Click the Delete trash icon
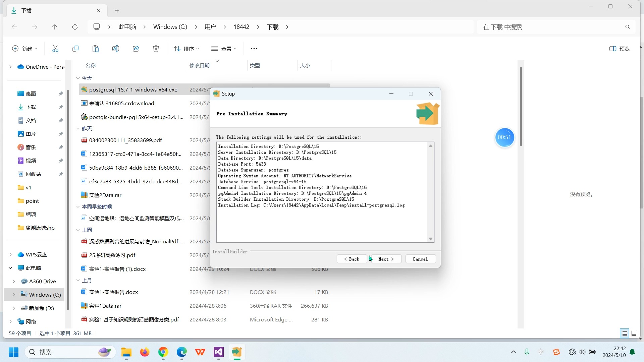 pos(156,49)
